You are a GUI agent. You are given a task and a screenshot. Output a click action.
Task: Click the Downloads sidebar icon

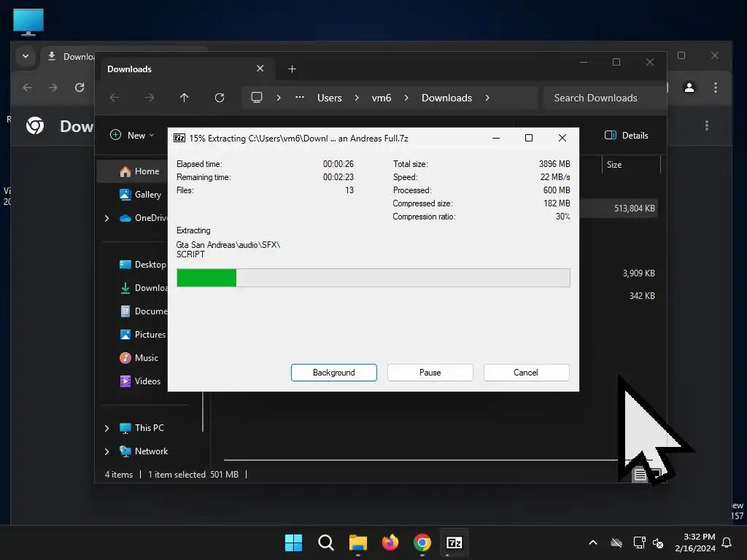125,287
